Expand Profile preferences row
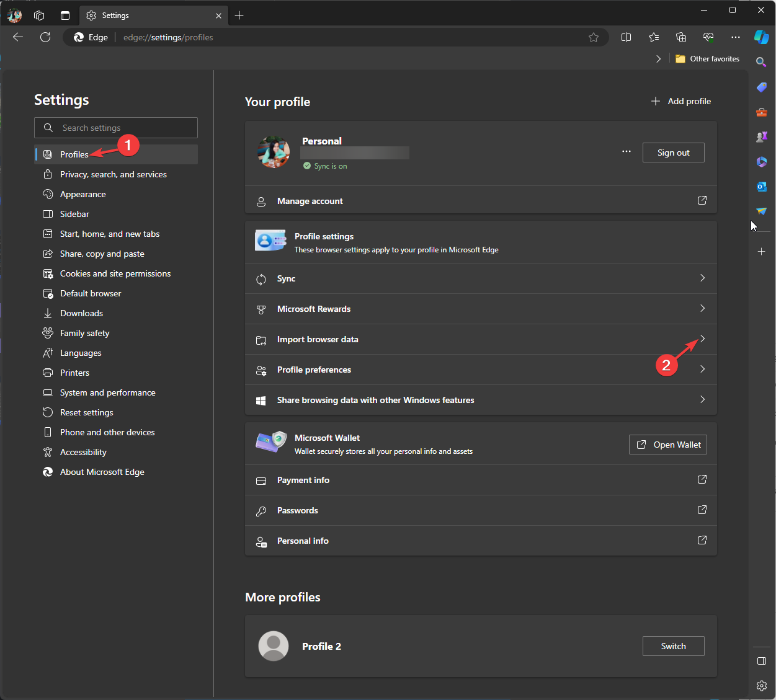This screenshot has width=776, height=700. tap(481, 370)
